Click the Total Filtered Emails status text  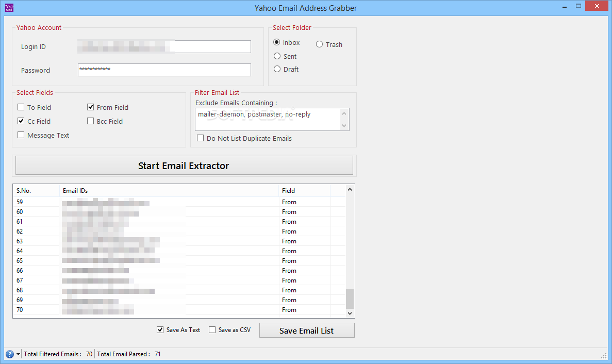(58, 354)
